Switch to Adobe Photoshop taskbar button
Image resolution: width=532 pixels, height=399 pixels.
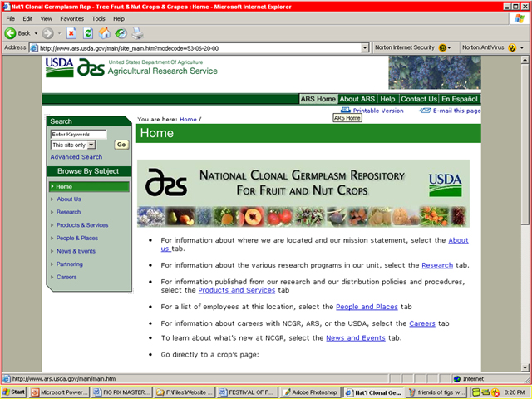pos(310,392)
